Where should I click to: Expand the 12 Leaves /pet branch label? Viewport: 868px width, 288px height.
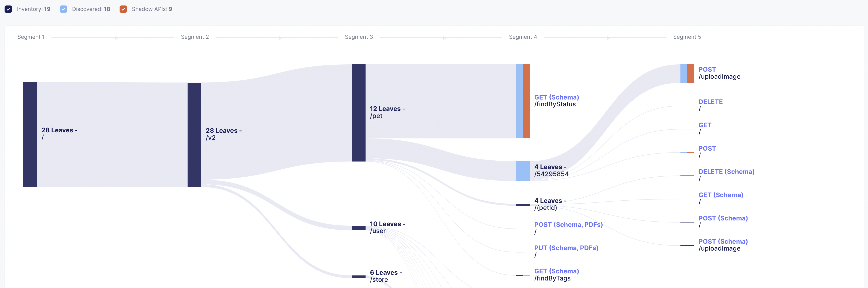coord(387,112)
